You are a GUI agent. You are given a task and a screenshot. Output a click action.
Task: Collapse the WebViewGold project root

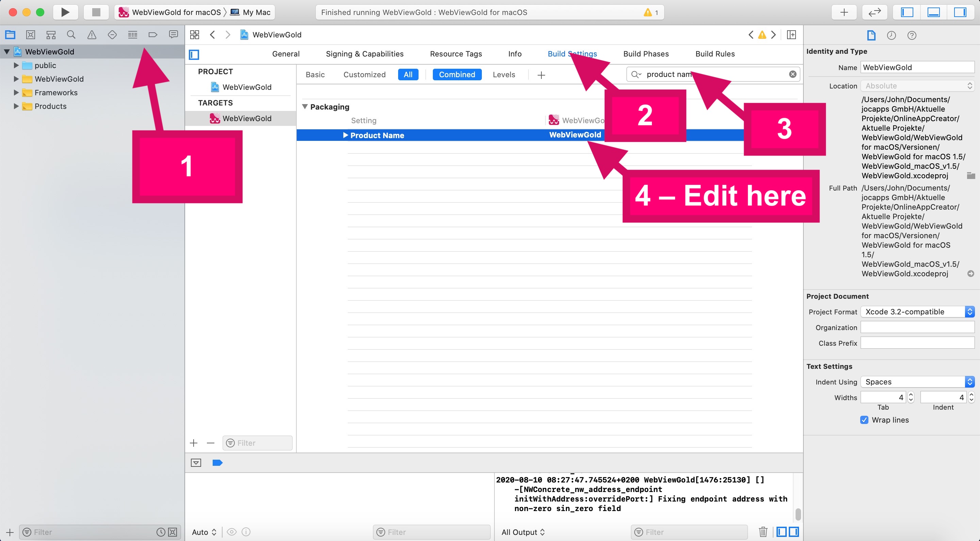click(x=7, y=52)
